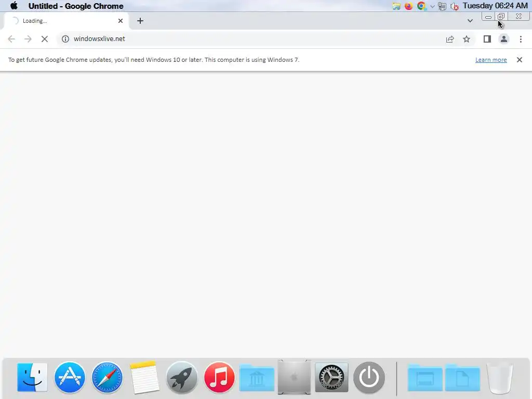Open Windows Explorer icon in the top bar
The height and width of the screenshot is (399, 532).
tap(396, 6)
